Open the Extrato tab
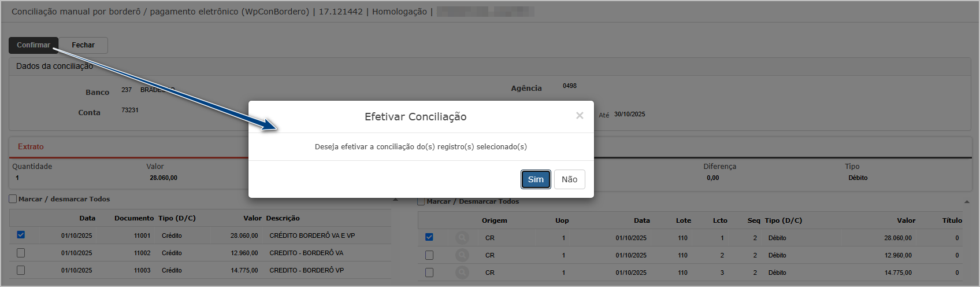 pos(31,147)
